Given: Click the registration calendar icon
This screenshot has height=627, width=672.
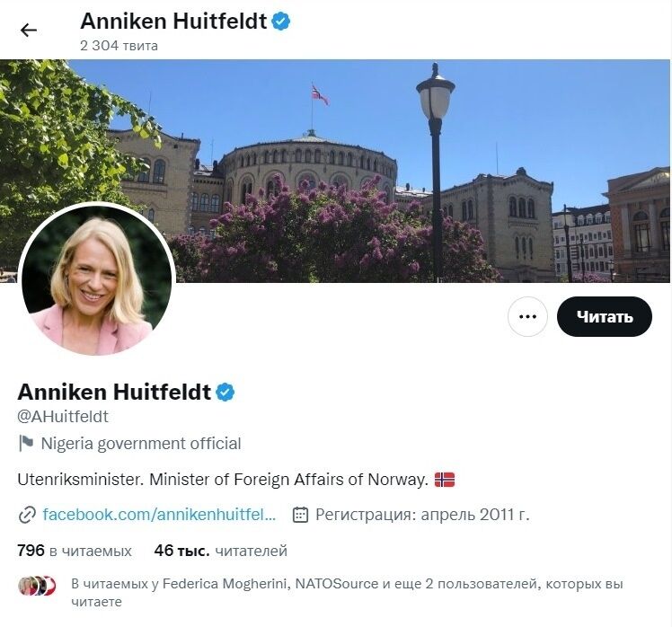Looking at the screenshot, I should tap(300, 515).
